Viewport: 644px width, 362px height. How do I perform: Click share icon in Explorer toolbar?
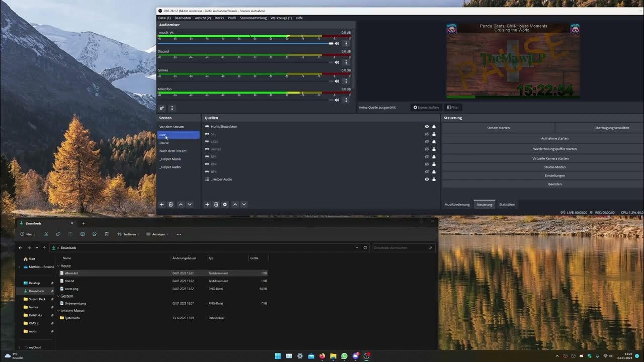point(95,234)
